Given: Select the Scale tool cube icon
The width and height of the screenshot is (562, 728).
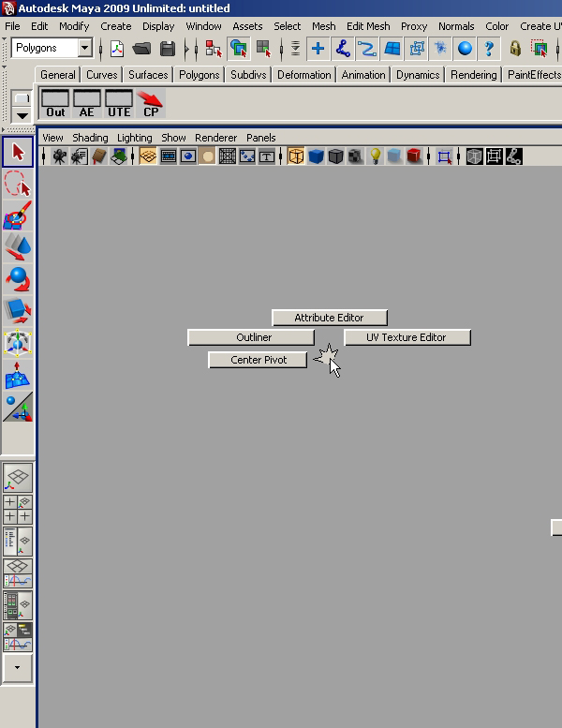Looking at the screenshot, I should coord(18,310).
